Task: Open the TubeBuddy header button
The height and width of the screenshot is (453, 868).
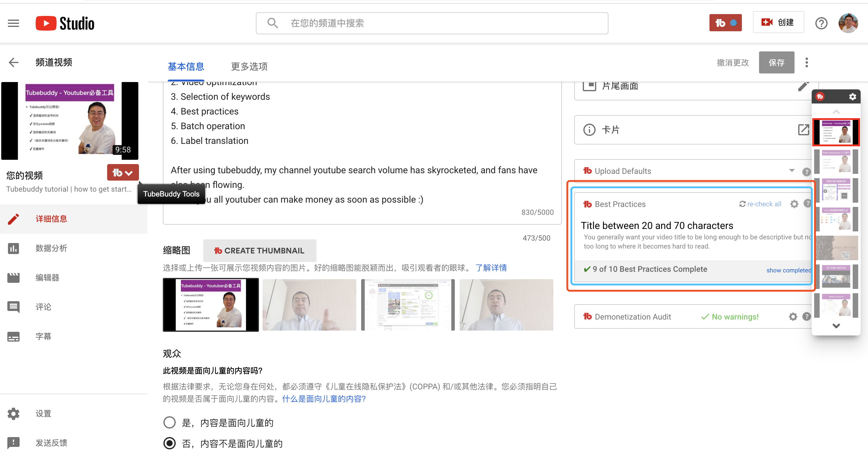Action: [x=725, y=23]
